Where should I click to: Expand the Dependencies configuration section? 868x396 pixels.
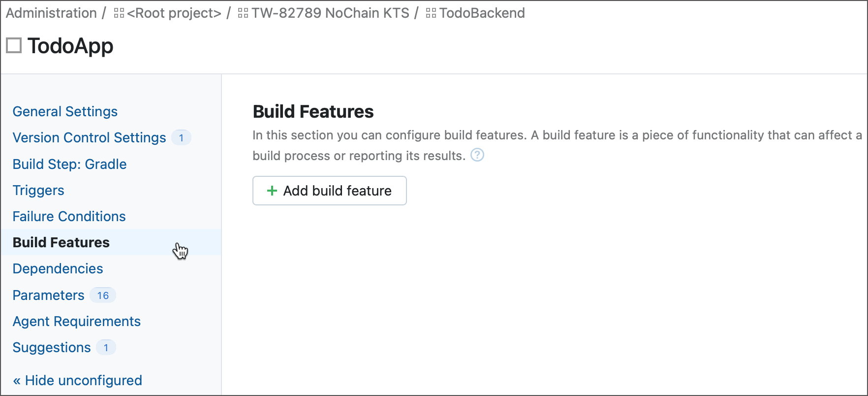point(57,268)
